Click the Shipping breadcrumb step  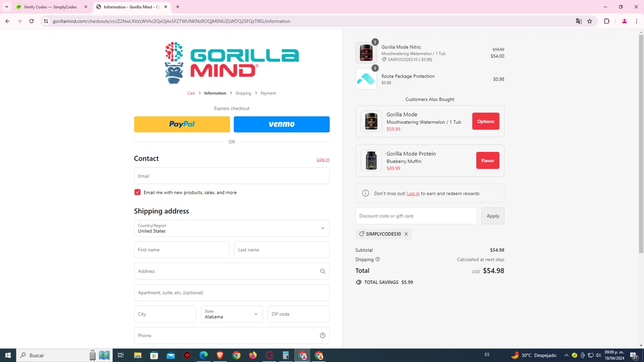coord(243,93)
